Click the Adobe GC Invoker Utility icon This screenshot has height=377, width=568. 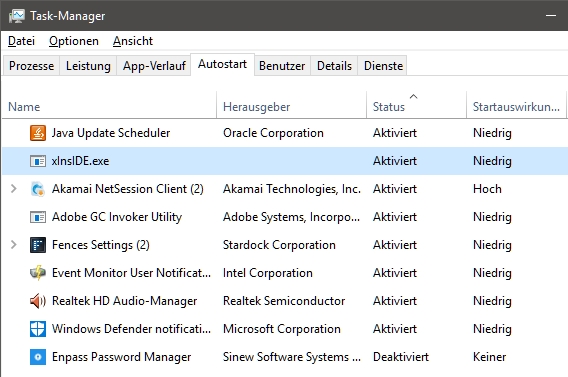coord(38,217)
